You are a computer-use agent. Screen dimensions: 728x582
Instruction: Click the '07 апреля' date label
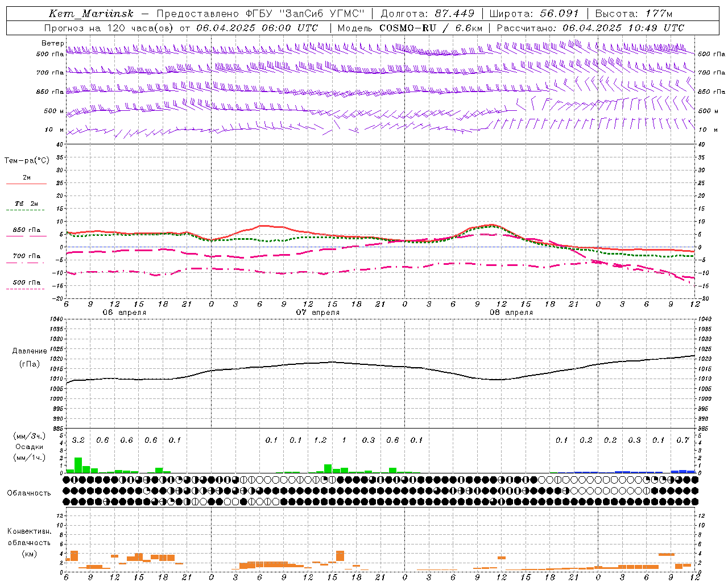(317, 313)
